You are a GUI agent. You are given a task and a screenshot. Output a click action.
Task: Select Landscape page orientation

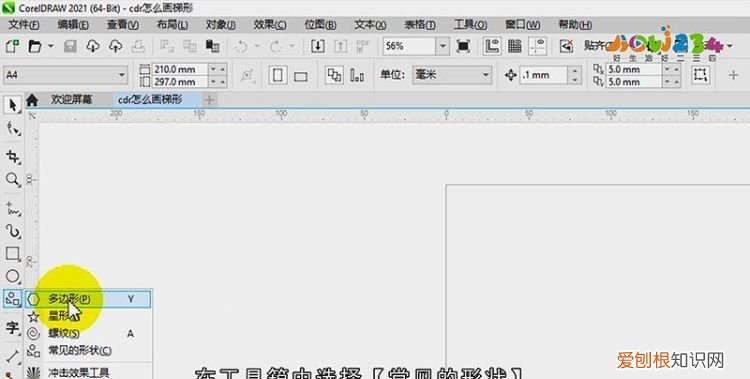coord(300,76)
